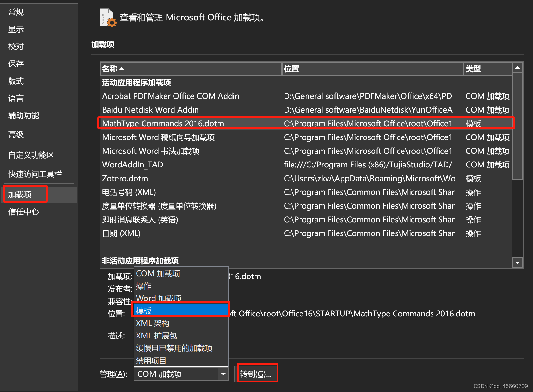Image resolution: width=533 pixels, height=392 pixels.
Task: Select Microsoft Word 稿纸向导加载项 row
Action: (306, 137)
